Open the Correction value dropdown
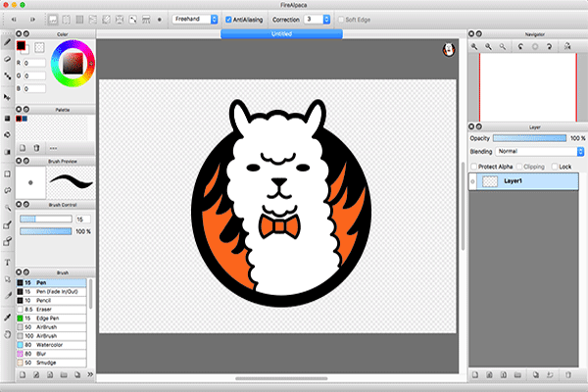 point(316,19)
